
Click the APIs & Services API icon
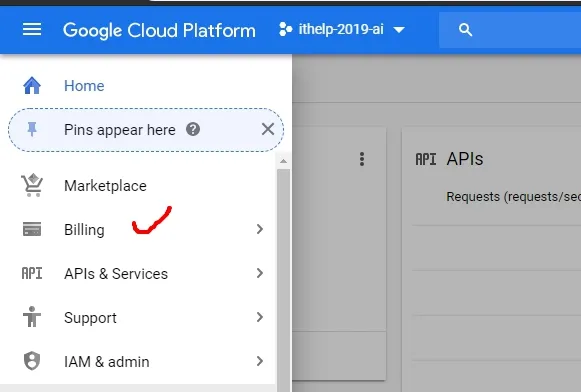click(32, 273)
